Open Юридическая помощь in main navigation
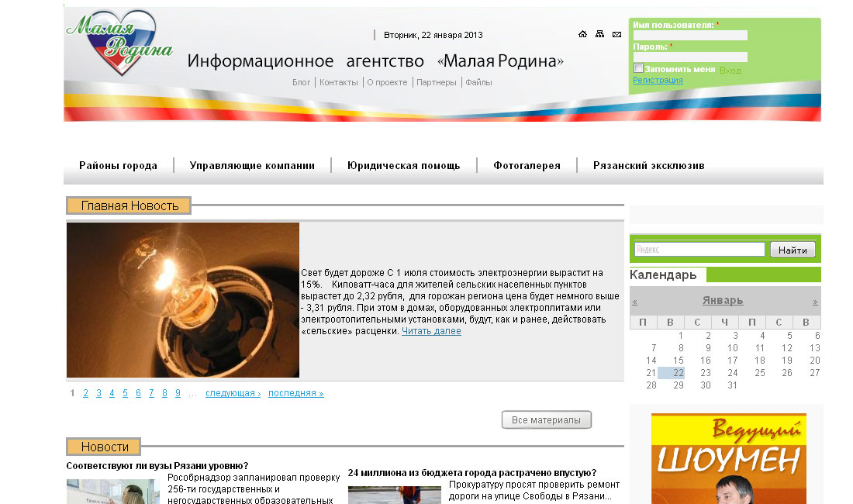 404,165
